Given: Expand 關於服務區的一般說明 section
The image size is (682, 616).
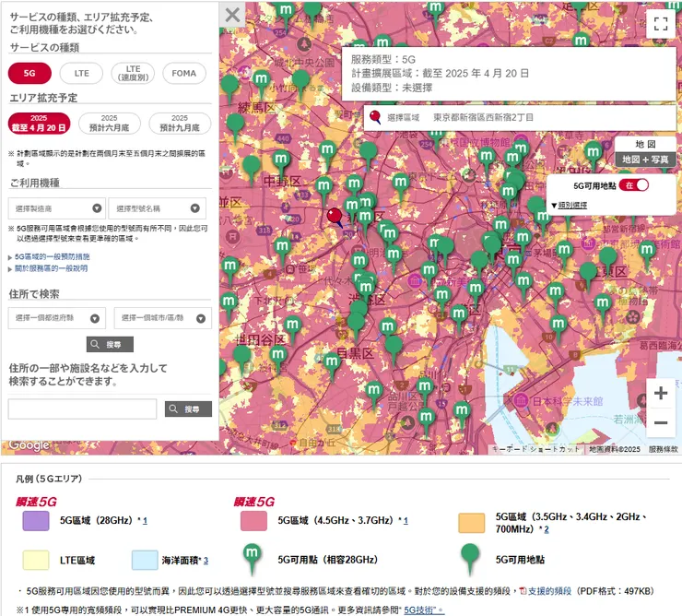Looking at the screenshot, I should coord(51,268).
